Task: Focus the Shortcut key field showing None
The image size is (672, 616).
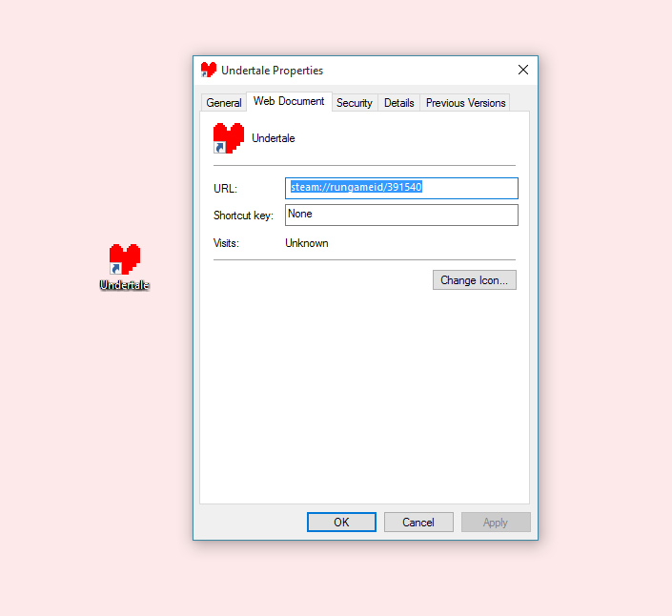Action: 401,215
